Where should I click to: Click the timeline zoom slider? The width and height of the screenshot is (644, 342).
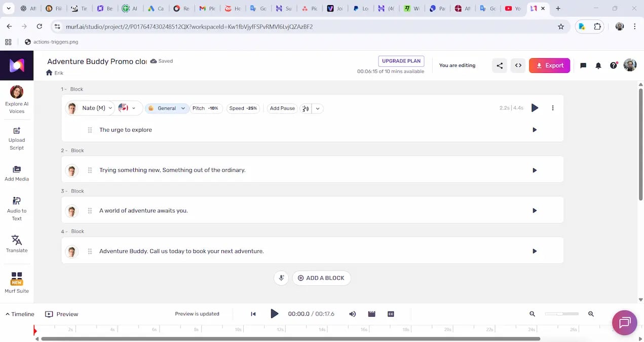pyautogui.click(x=561, y=314)
